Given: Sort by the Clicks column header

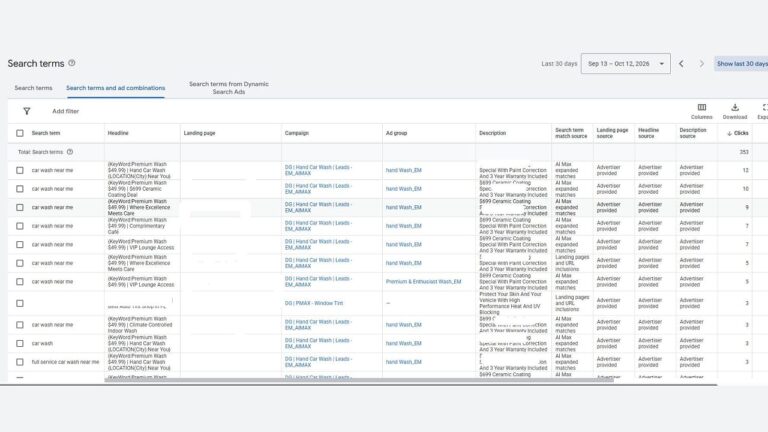Looking at the screenshot, I should pos(741,133).
